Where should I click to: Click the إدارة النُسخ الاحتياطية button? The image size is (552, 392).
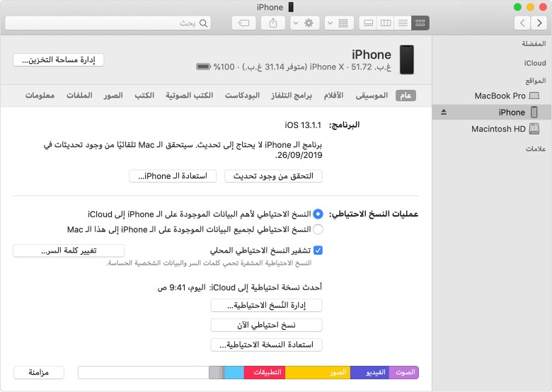tap(266, 306)
